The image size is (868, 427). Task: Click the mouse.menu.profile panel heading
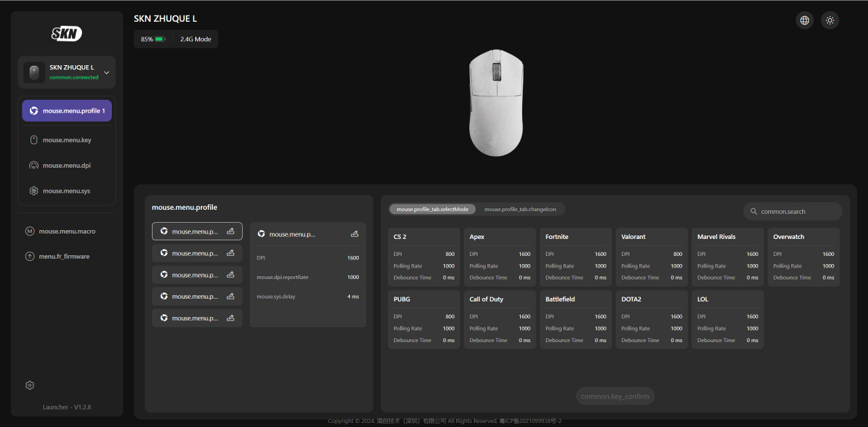(184, 207)
